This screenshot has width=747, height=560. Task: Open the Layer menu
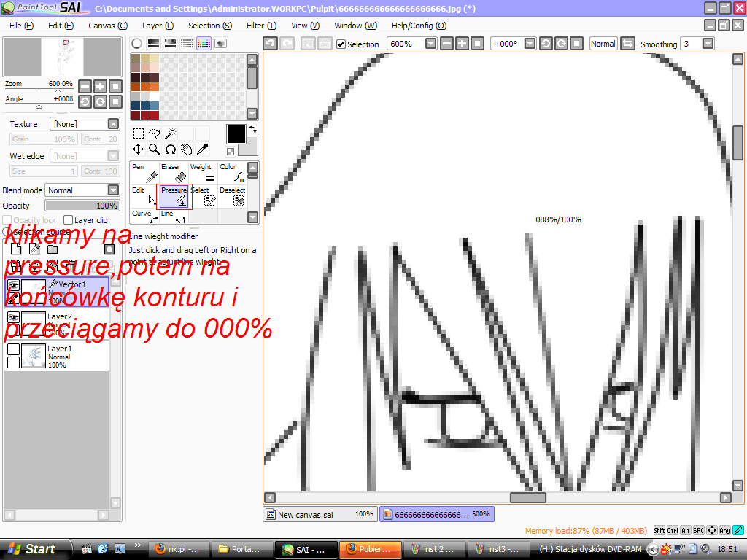pyautogui.click(x=158, y=26)
